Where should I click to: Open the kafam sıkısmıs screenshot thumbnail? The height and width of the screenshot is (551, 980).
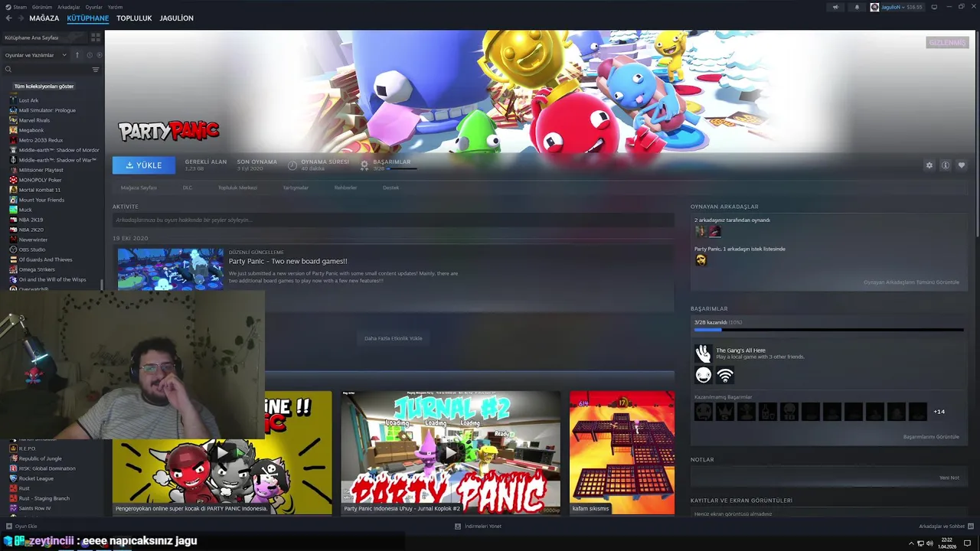[x=622, y=452]
